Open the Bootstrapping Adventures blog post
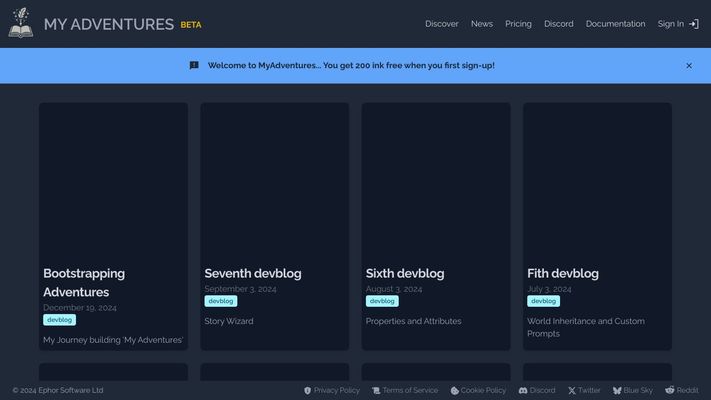The width and height of the screenshot is (711, 400). [84, 282]
